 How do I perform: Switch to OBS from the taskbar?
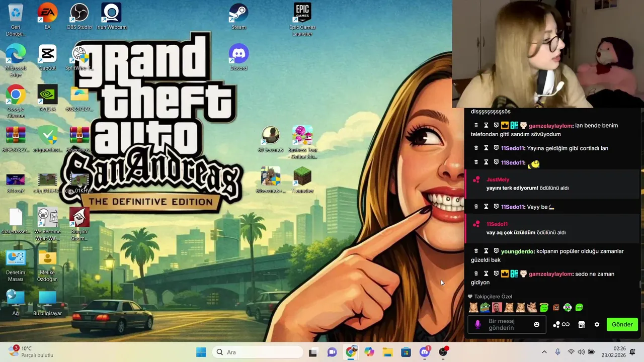pyautogui.click(x=443, y=352)
